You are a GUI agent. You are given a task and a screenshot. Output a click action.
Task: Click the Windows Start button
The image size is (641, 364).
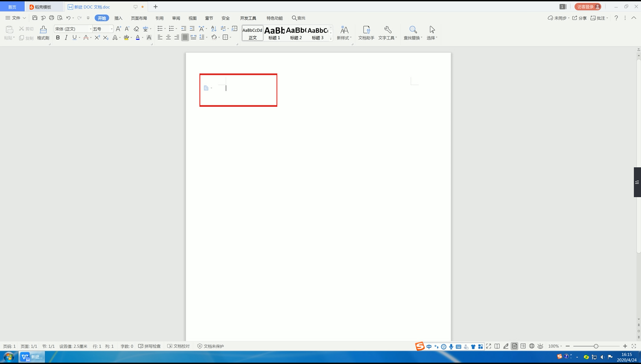tap(8, 357)
